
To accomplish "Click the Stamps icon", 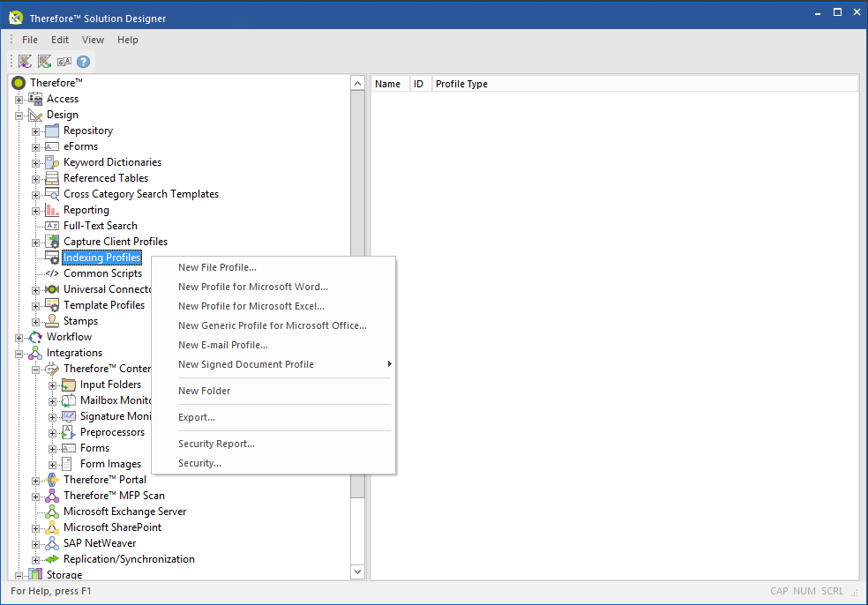I will [x=52, y=321].
